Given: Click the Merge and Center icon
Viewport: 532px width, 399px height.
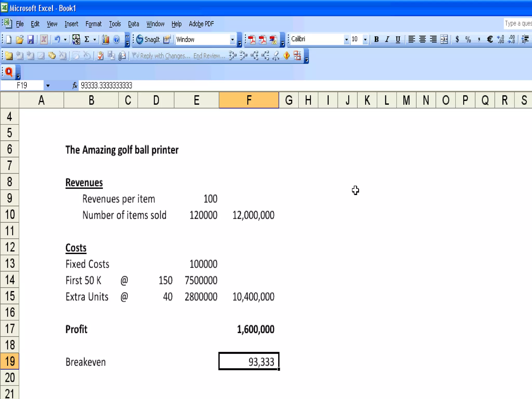Looking at the screenshot, I should point(444,39).
